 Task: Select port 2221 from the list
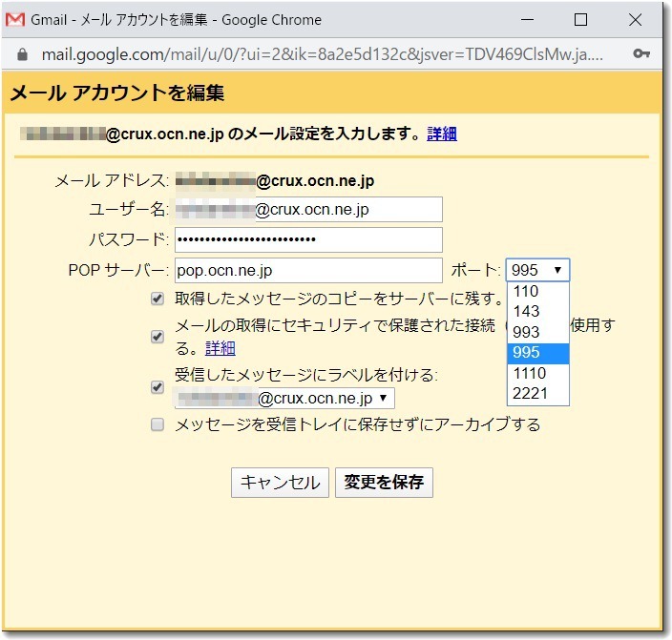tap(537, 394)
